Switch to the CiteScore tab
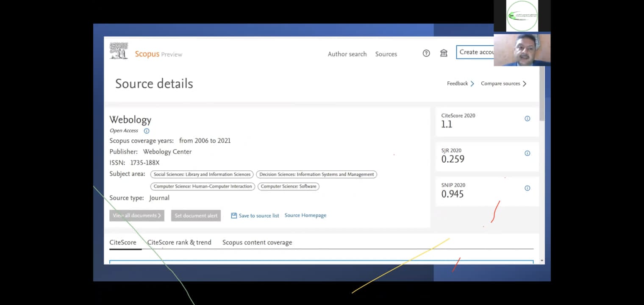This screenshot has height=305, width=644. 123,242
